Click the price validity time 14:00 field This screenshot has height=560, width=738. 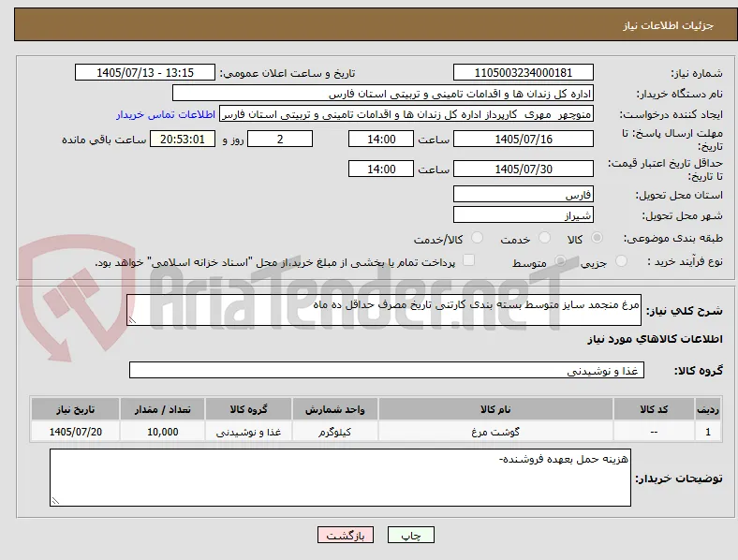click(381, 169)
